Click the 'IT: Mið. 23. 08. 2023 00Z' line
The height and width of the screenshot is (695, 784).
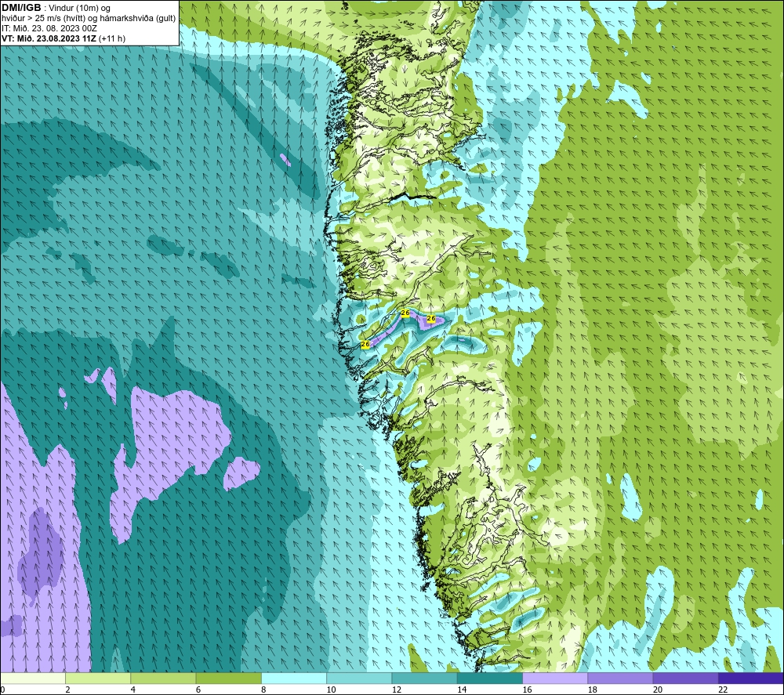pos(49,28)
